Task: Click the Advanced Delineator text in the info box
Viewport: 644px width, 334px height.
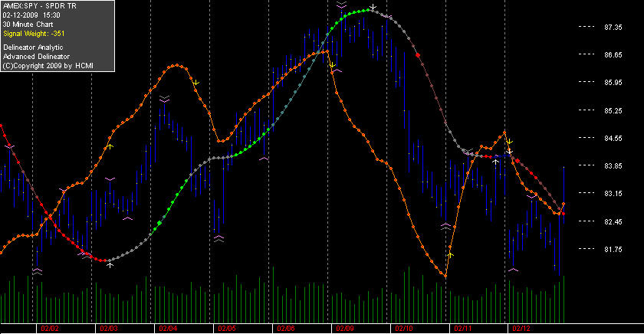Action: click(36, 57)
